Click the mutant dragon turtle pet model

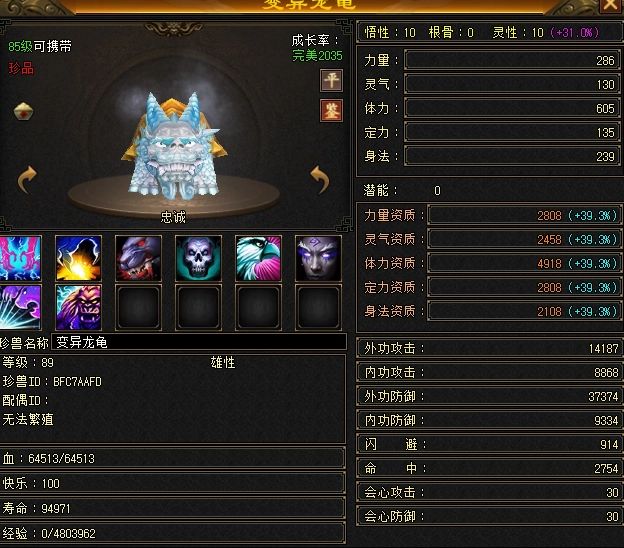[x=174, y=147]
